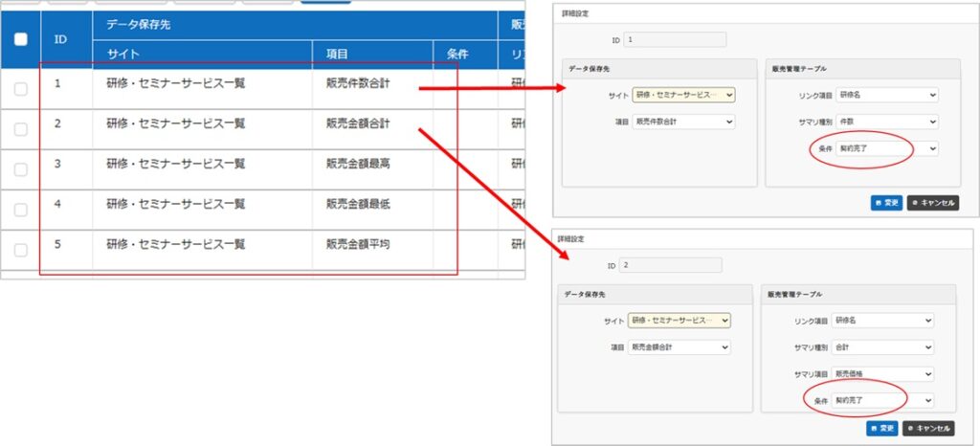Open 項目 dropdown showing 販売件数合計
This screenshot has height=446, width=980.
coord(683,122)
